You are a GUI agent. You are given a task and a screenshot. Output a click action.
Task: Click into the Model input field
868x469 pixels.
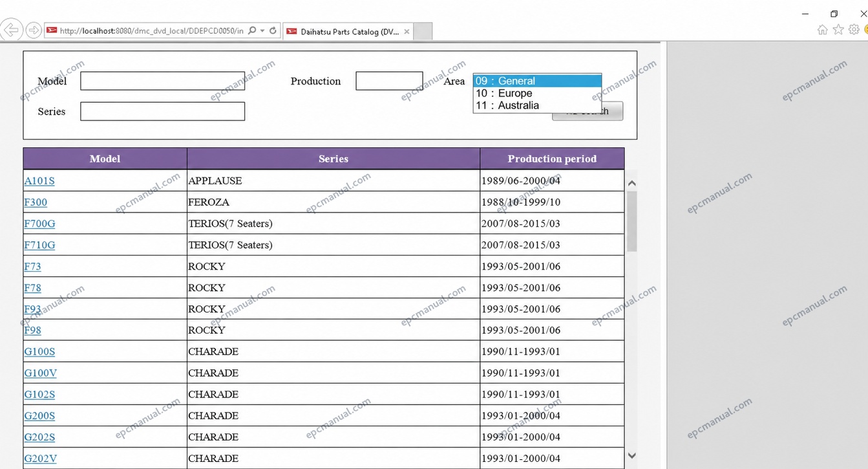point(162,81)
